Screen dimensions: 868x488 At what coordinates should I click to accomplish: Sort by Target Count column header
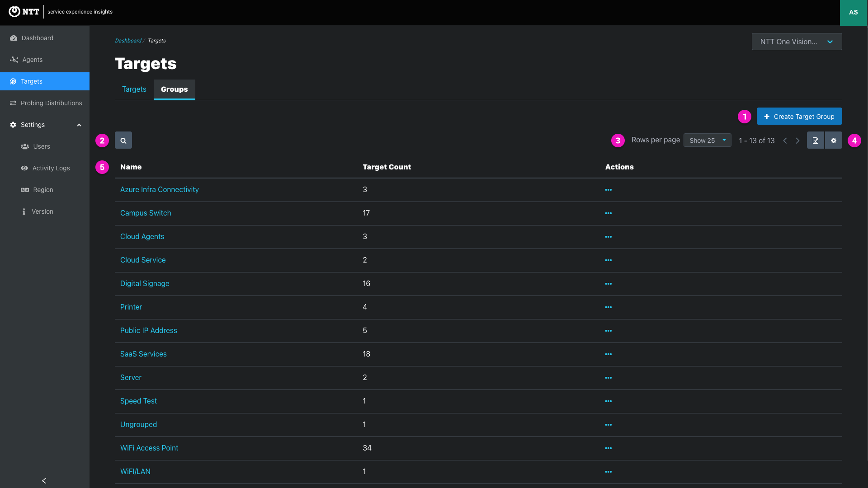pyautogui.click(x=387, y=167)
